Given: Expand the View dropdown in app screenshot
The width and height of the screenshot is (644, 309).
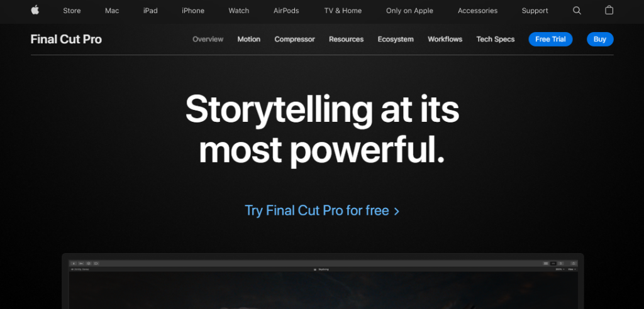Looking at the screenshot, I should 572,269.
